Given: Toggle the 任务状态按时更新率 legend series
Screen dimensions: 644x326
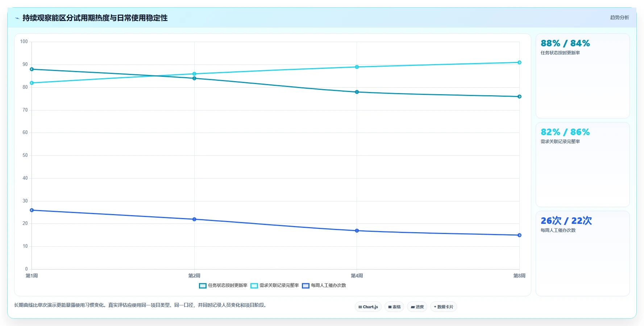Looking at the screenshot, I should tap(223, 285).
